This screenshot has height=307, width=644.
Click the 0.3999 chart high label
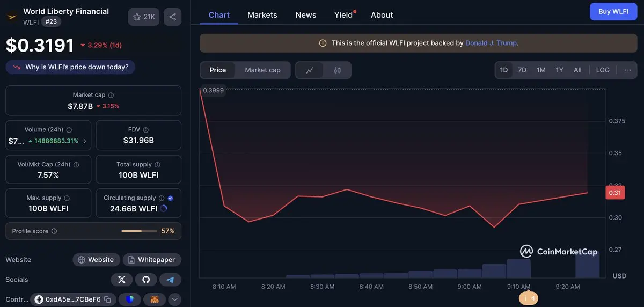pyautogui.click(x=214, y=90)
